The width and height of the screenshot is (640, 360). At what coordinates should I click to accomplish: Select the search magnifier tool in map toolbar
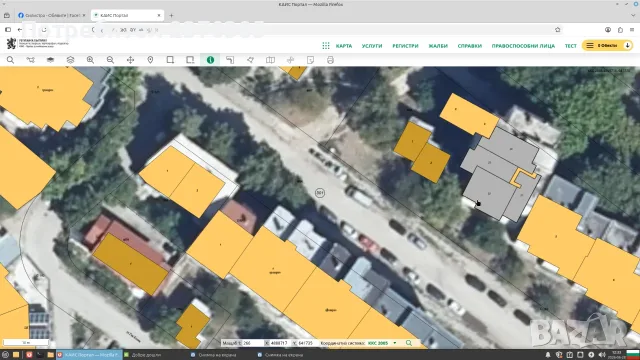pyautogui.click(x=10, y=60)
